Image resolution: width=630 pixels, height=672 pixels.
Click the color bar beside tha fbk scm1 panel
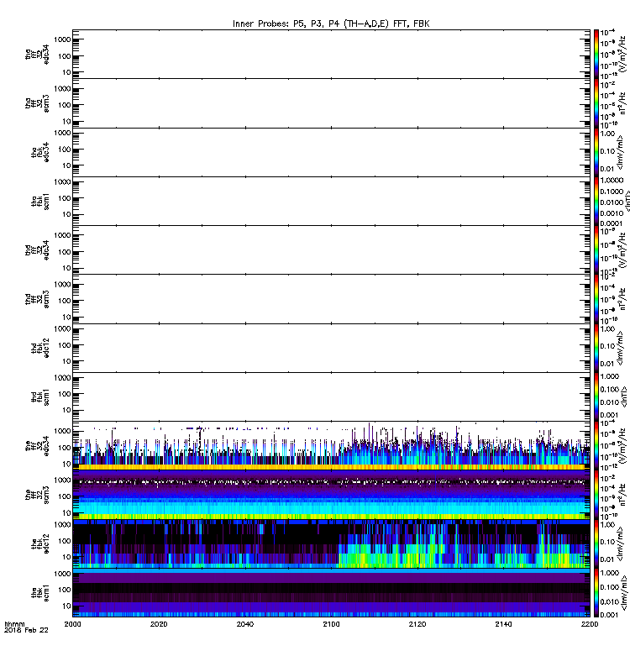(596, 201)
